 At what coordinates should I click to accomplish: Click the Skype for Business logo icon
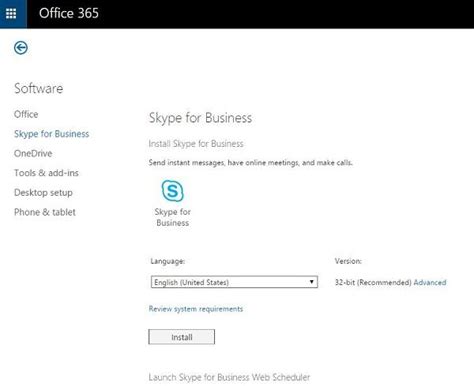click(172, 191)
